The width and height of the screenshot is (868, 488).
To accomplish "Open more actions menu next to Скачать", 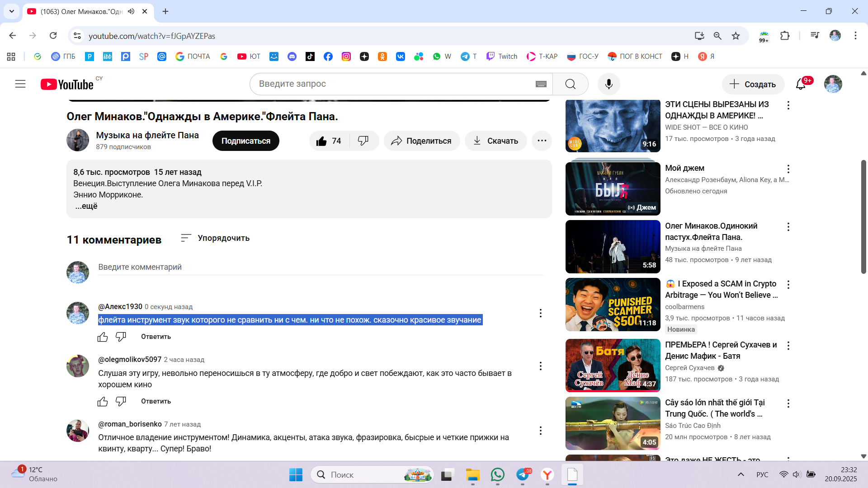I will [542, 141].
